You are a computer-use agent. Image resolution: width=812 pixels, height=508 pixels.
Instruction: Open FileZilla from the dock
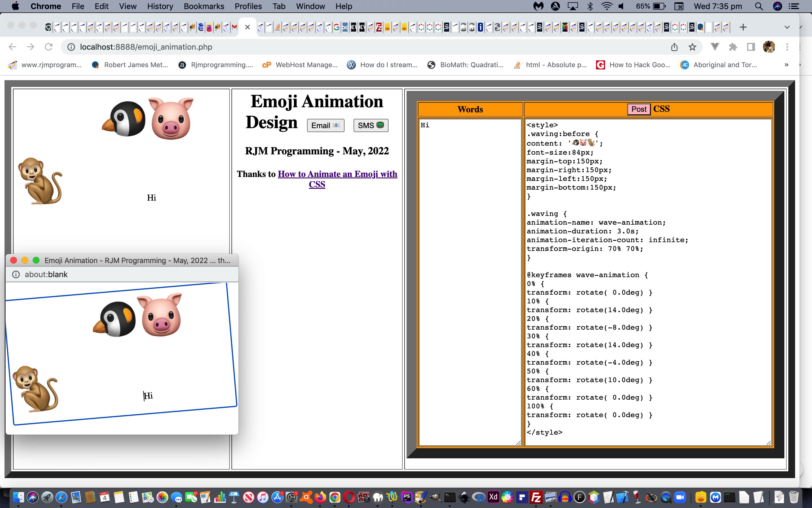[536, 497]
